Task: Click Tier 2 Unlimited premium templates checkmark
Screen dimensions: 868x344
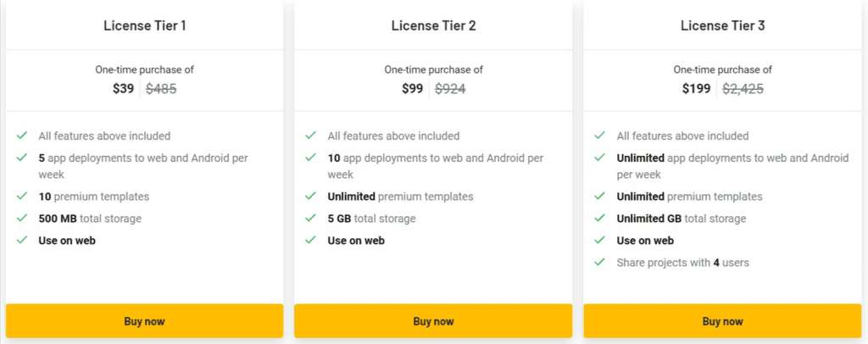Action: (311, 197)
